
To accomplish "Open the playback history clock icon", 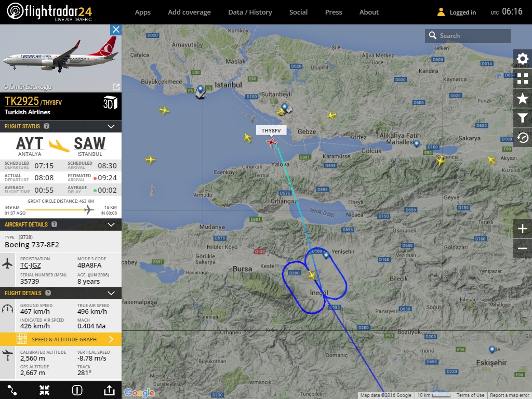I will (x=523, y=137).
